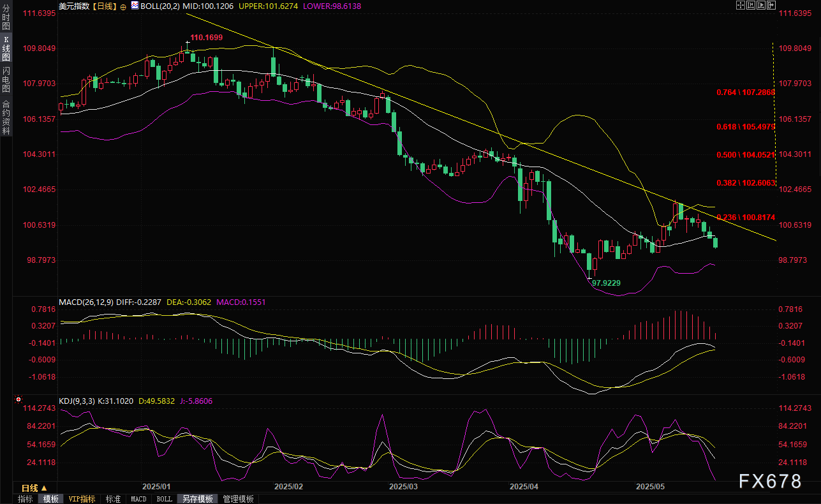Open the BOLL indicator chart icon
The width and height of the screenshot is (821, 504).
[135, 5]
